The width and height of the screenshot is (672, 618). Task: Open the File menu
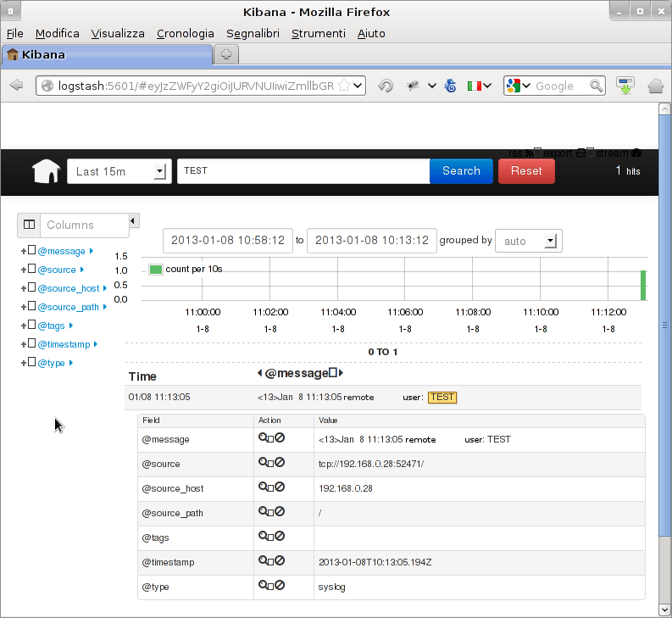click(x=15, y=33)
